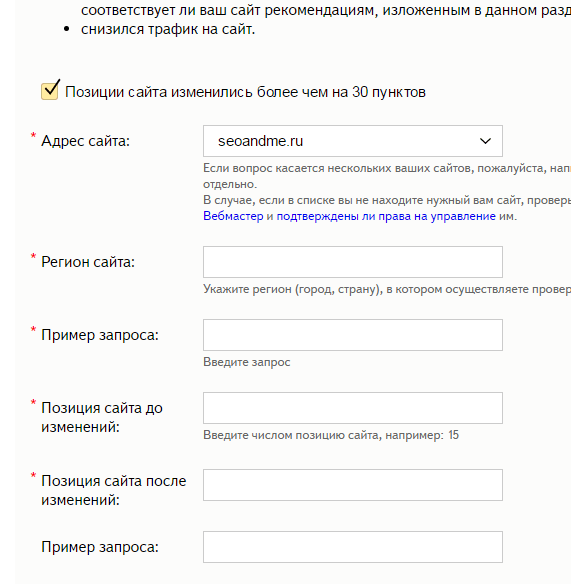Click the required 'Пример запроса' text field
Screen dimensions: 571x584
click(x=353, y=335)
